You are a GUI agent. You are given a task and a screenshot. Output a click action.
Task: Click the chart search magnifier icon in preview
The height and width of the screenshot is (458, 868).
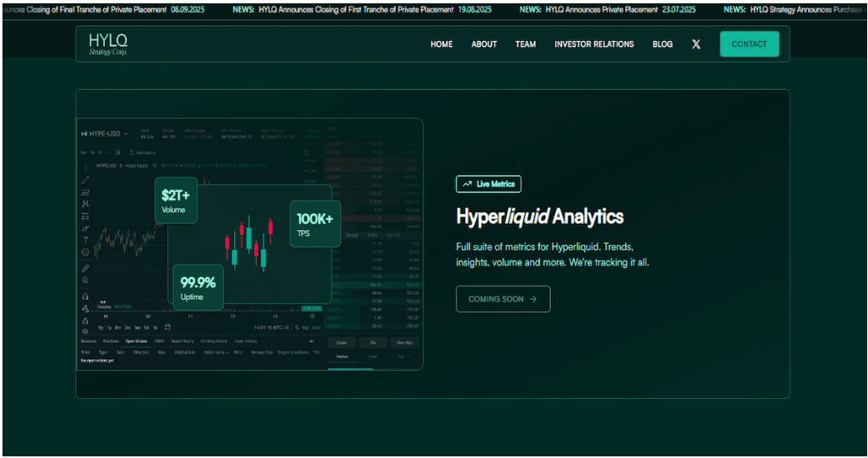point(306,152)
